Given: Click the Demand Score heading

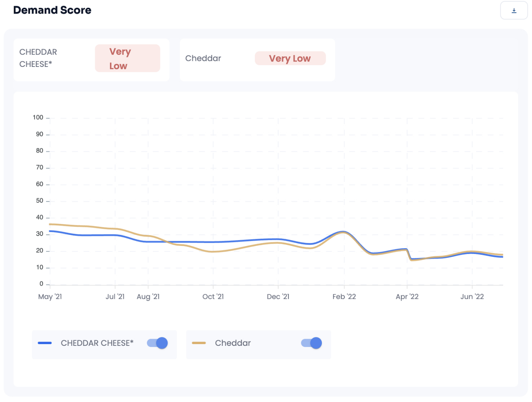Looking at the screenshot, I should coord(52,10).
